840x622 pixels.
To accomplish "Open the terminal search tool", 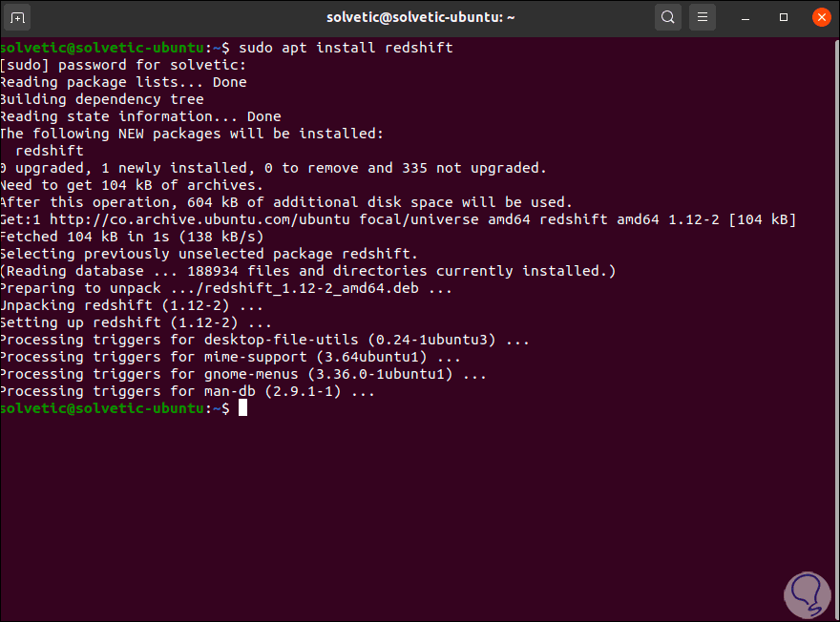I will coord(668,18).
